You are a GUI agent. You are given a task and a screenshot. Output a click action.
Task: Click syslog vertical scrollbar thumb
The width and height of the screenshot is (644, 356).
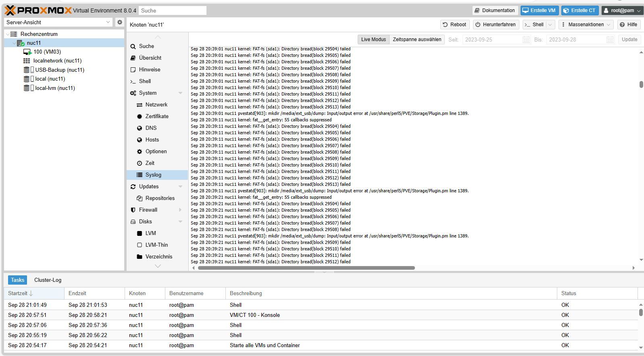(x=641, y=84)
